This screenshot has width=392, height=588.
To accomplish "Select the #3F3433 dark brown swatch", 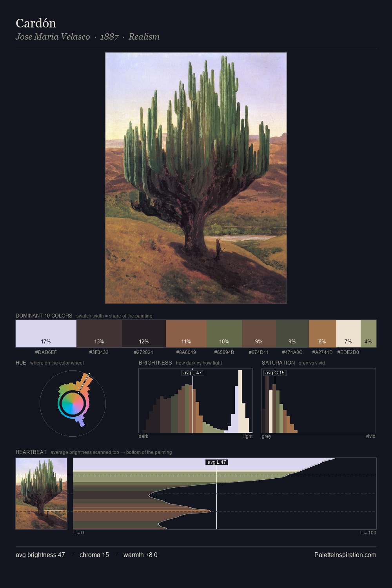I will pyautogui.click(x=99, y=334).
